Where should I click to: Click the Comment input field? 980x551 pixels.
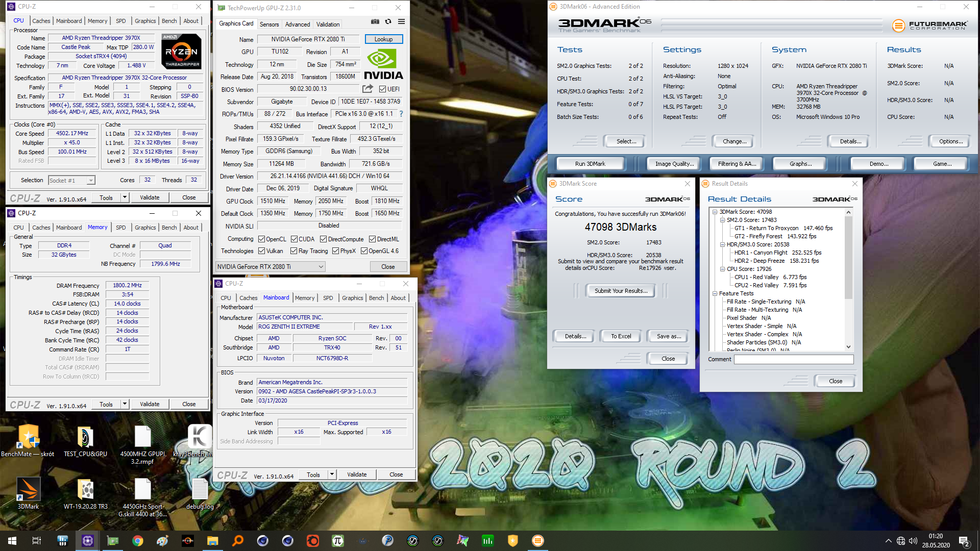[794, 359]
